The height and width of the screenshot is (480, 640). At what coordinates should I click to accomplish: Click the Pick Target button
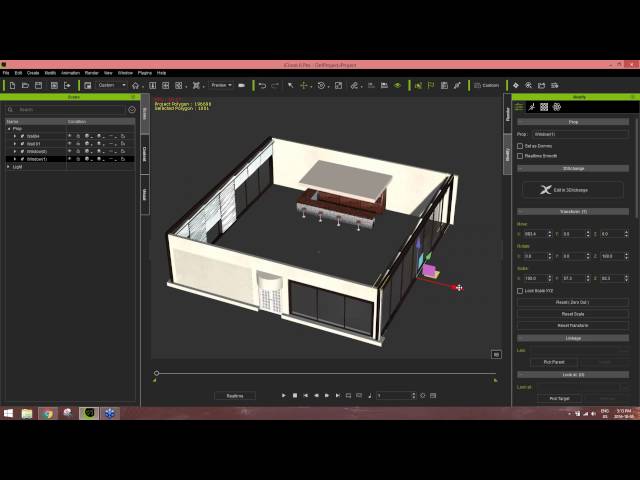(x=559, y=398)
